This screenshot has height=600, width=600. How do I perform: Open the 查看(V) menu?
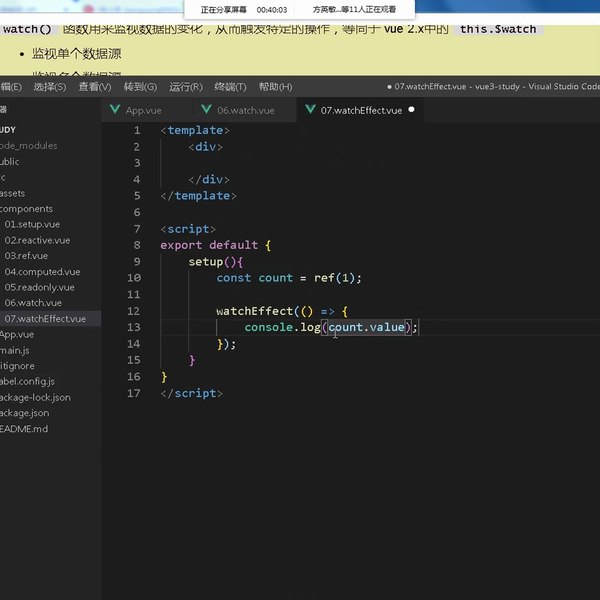pos(95,87)
